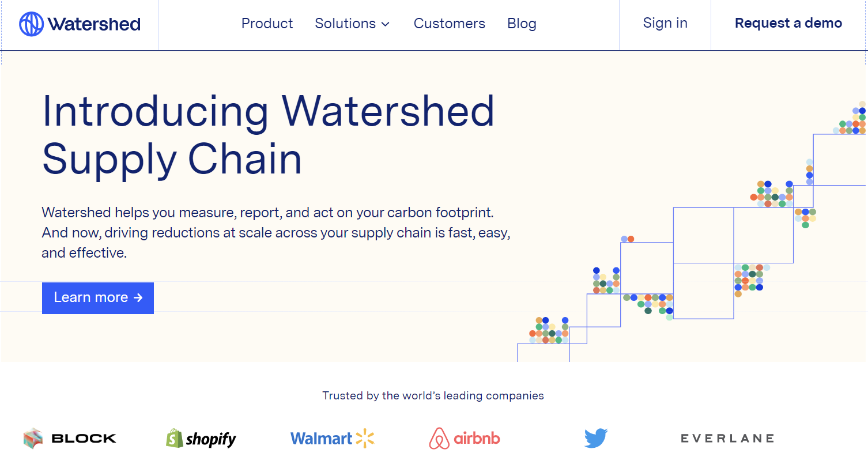Image resolution: width=868 pixels, height=453 pixels.
Task: Click the Learn more button
Action: [97, 298]
